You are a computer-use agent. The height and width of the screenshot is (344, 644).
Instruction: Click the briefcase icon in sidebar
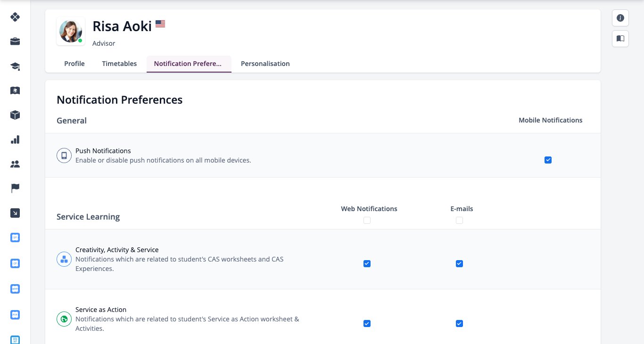coord(15,41)
